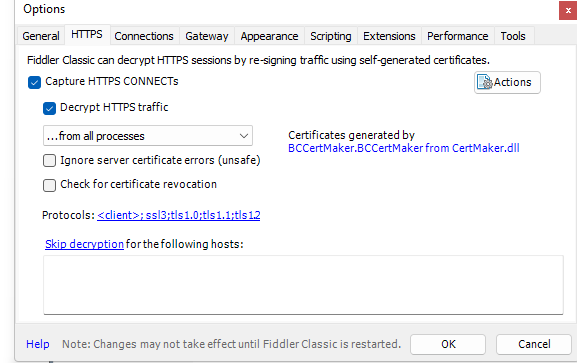
Task: Expand the from all processes dropdown
Action: (148, 136)
